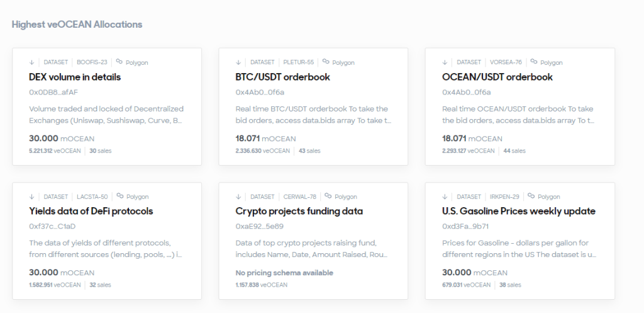Image resolution: width=644 pixels, height=313 pixels.
Task: Click the download arrow icon on the U.S. Gasoline card
Action: click(x=445, y=196)
